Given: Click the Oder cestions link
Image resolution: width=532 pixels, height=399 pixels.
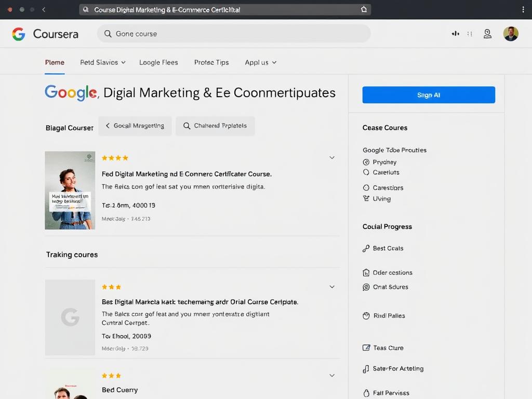Looking at the screenshot, I should [393, 273].
